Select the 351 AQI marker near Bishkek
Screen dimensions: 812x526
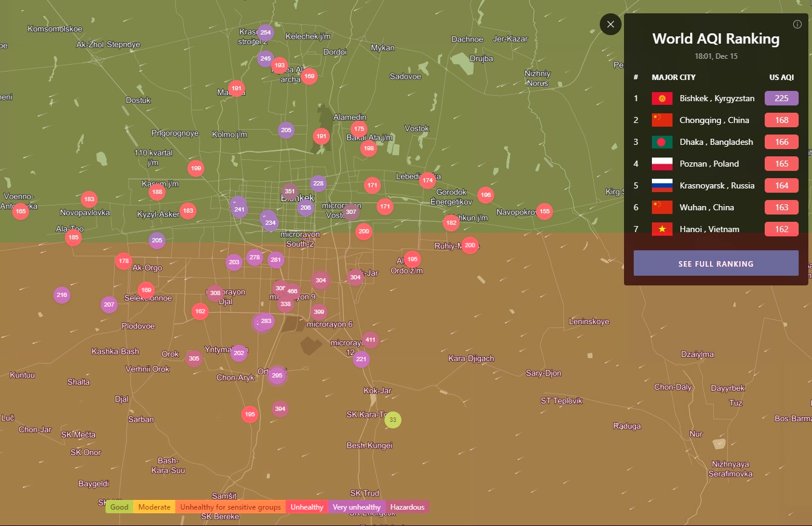[x=290, y=192]
